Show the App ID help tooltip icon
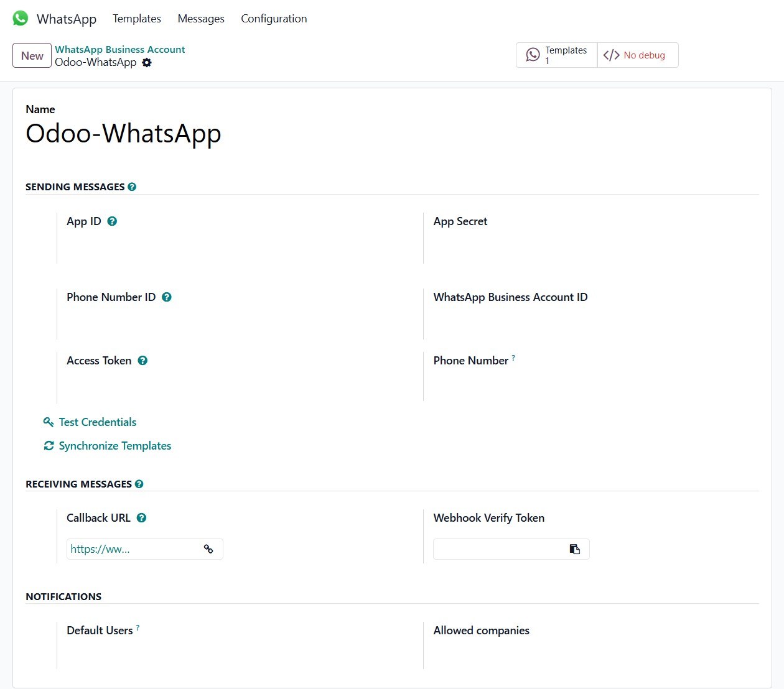This screenshot has width=784, height=689. pyautogui.click(x=112, y=221)
